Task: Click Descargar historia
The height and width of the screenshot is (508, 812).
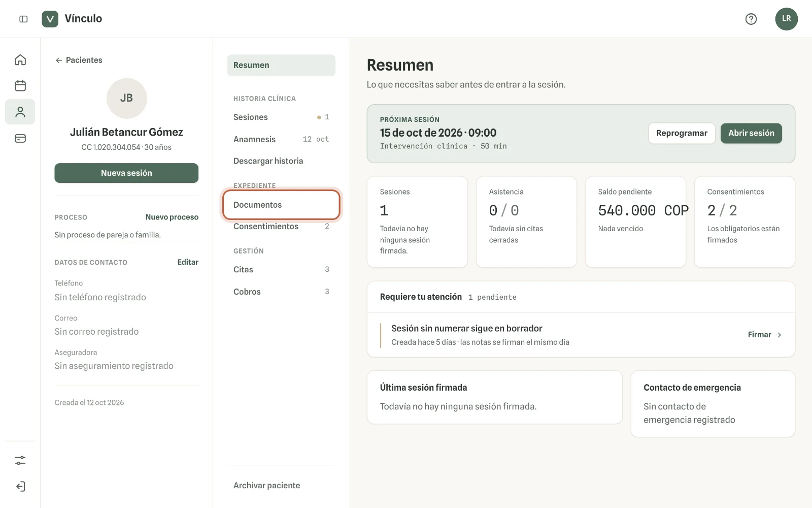Action: point(281,161)
